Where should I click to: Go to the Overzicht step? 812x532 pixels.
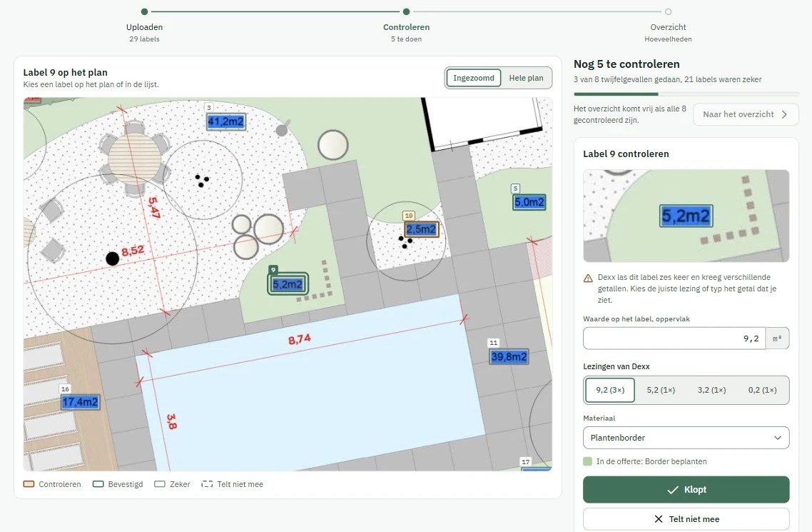click(x=668, y=26)
